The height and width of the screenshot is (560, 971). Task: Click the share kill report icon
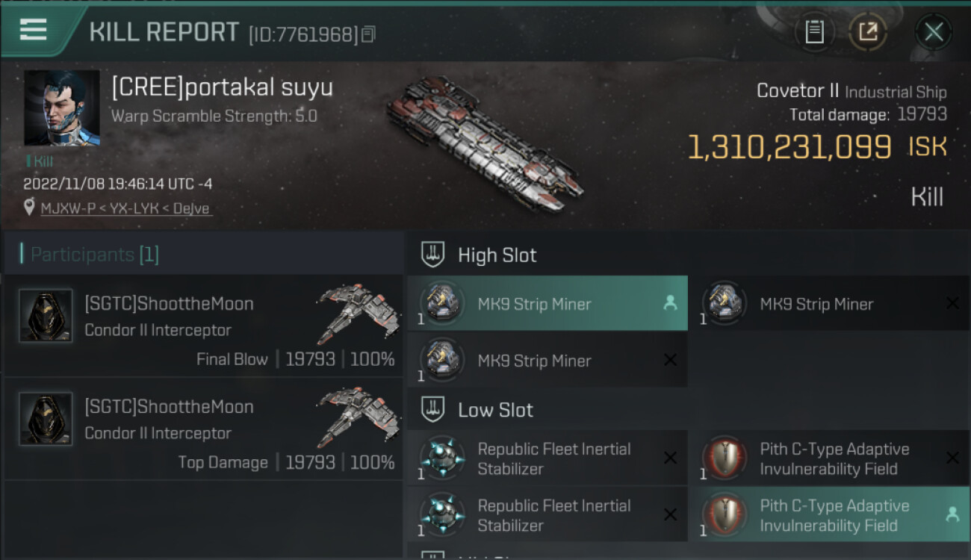pyautogui.click(x=867, y=32)
